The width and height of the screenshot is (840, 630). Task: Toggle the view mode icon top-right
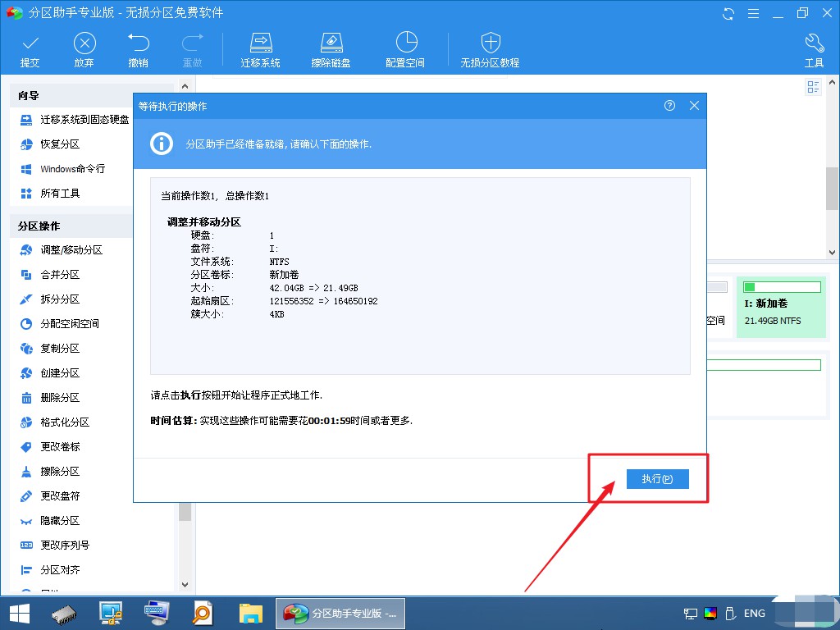(813, 87)
